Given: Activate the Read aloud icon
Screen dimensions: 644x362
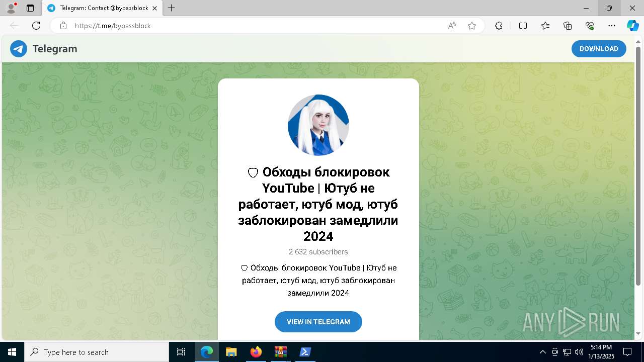Looking at the screenshot, I should tap(452, 26).
